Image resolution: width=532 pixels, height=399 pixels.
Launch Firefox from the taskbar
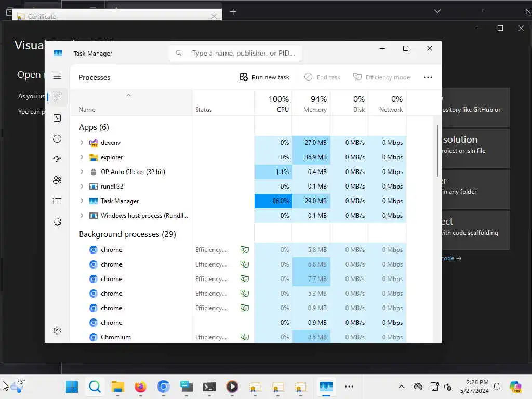[x=140, y=387]
